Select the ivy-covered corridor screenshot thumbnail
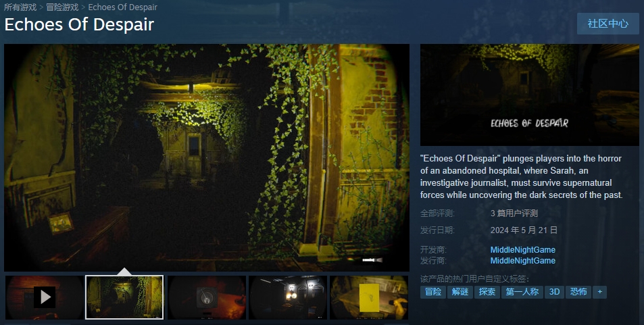644x325 pixels. tap(124, 297)
